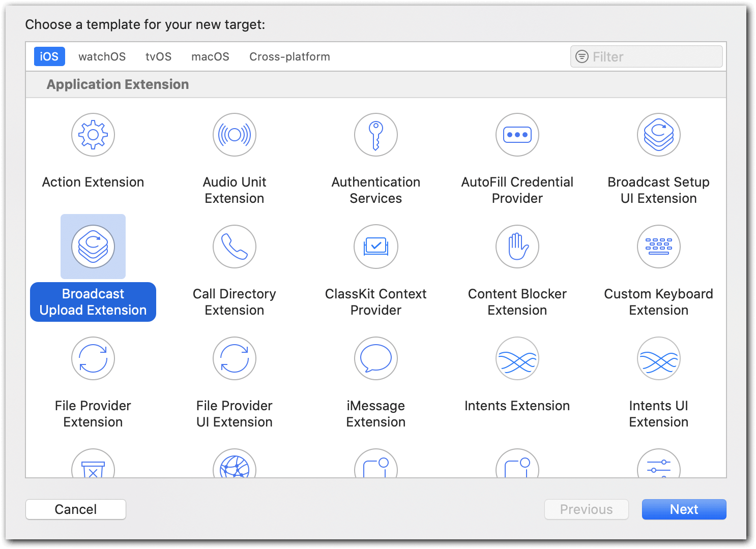Click the sliders template icon in bottom row
This screenshot has height=549, width=756.
click(659, 464)
